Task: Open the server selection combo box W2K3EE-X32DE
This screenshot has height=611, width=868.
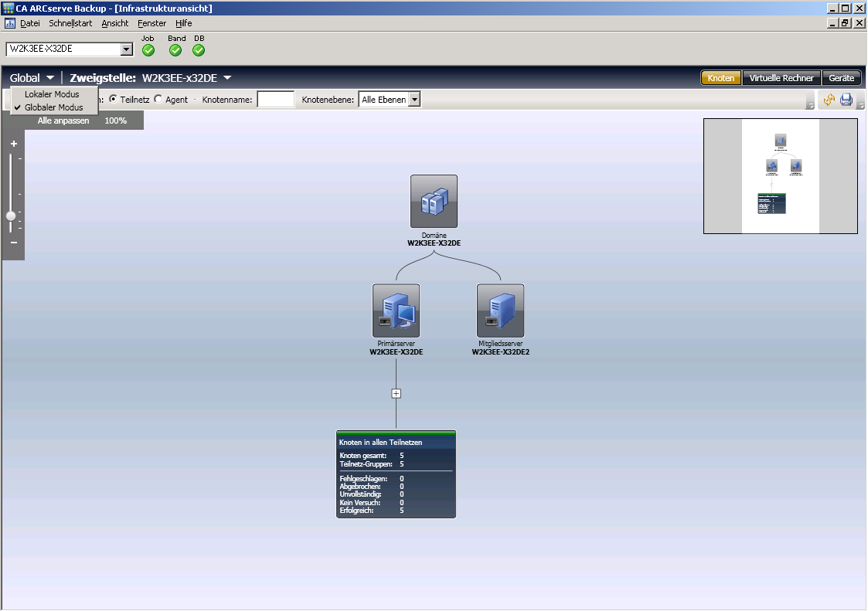Action: pos(127,50)
